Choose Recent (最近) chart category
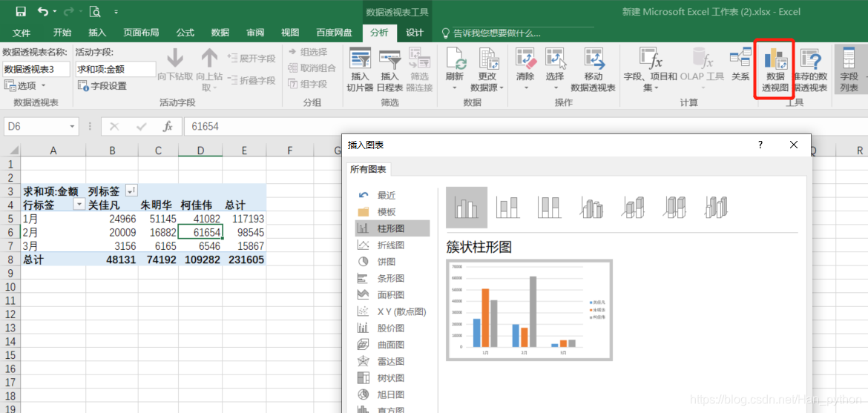The width and height of the screenshot is (868, 413). [x=392, y=195]
